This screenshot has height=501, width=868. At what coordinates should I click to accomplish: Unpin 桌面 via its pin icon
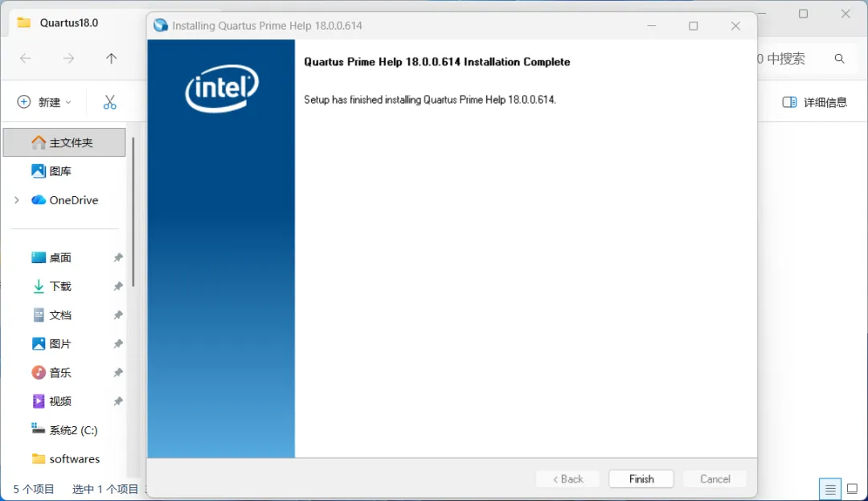(x=118, y=257)
